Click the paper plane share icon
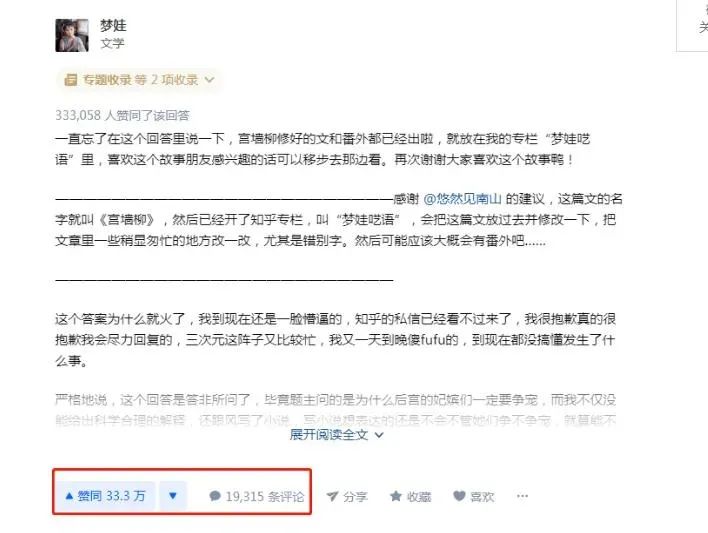Viewport: 708px width, 533px height. (x=332, y=496)
